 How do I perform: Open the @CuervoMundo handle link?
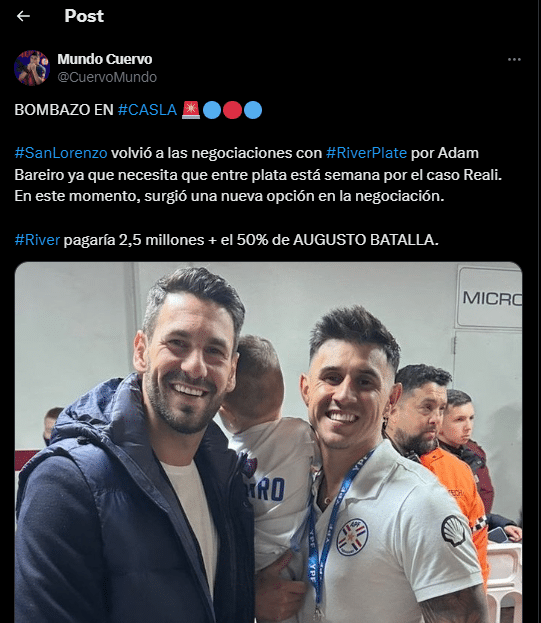(x=107, y=77)
